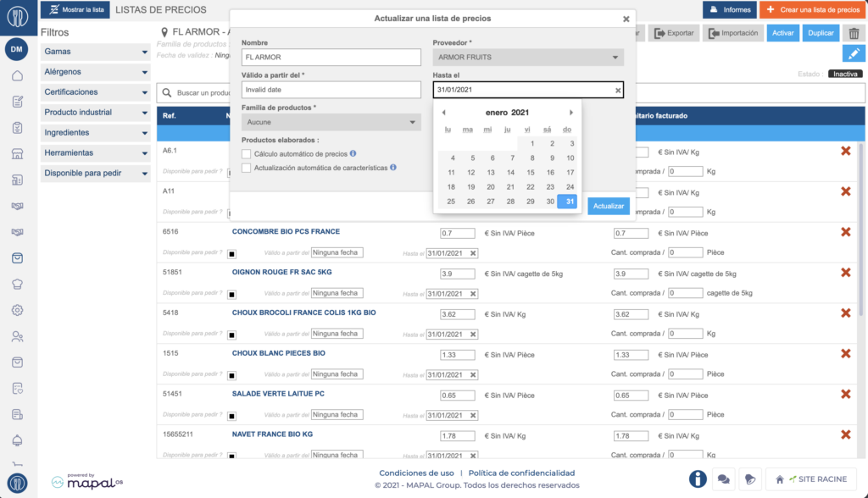
Task: Open Condiciones de uso link
Action: (x=416, y=473)
